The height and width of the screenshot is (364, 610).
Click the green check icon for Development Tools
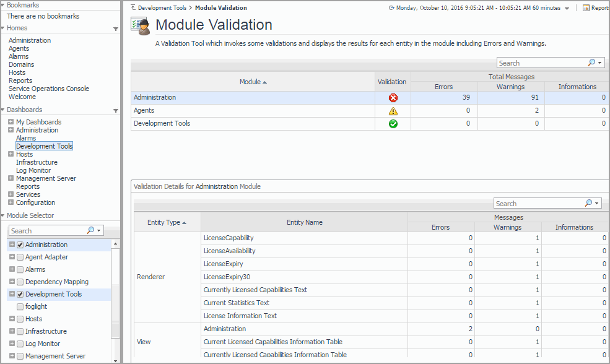[393, 124]
